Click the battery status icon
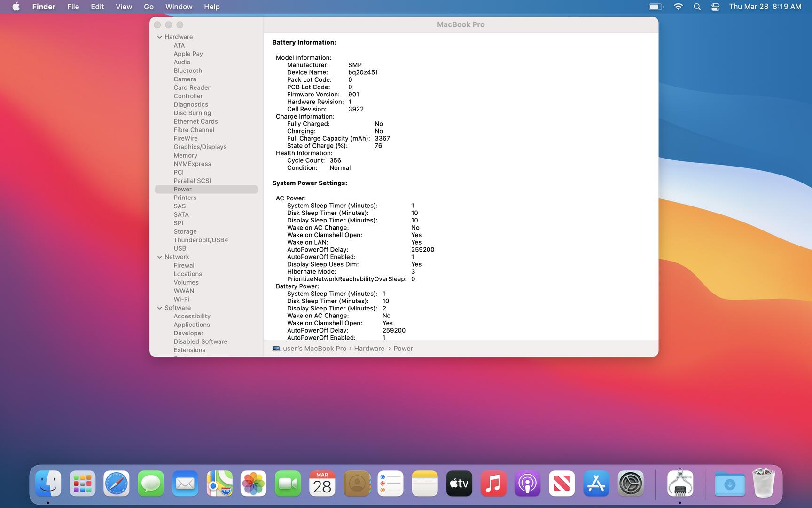812x508 pixels. click(656, 7)
